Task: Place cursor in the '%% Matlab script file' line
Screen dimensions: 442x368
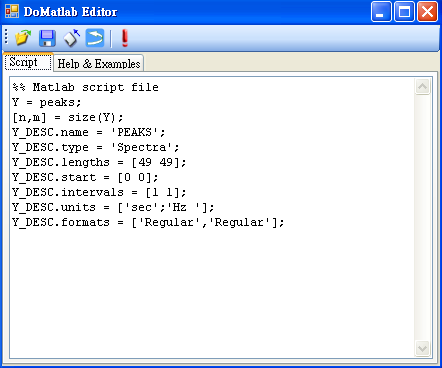Action: pyautogui.click(x=85, y=87)
